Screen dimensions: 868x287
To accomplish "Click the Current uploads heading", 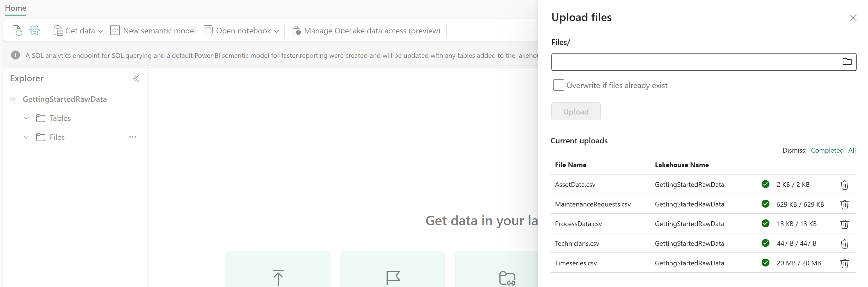I will click(x=579, y=141).
